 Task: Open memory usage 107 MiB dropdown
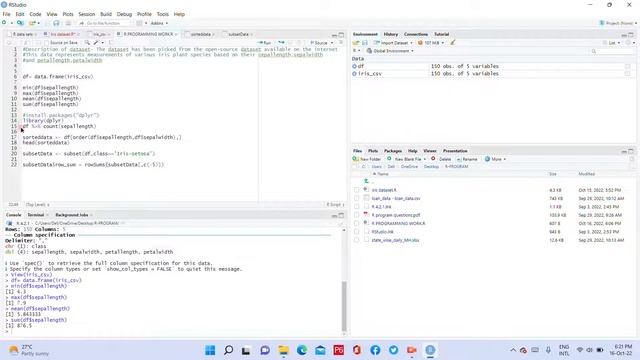point(431,42)
